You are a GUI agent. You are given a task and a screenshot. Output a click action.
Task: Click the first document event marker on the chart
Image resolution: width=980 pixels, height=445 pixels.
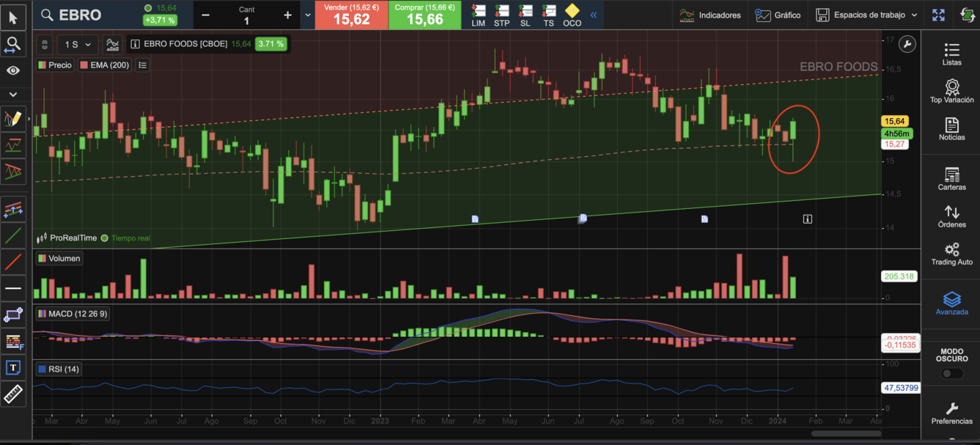pyautogui.click(x=475, y=218)
